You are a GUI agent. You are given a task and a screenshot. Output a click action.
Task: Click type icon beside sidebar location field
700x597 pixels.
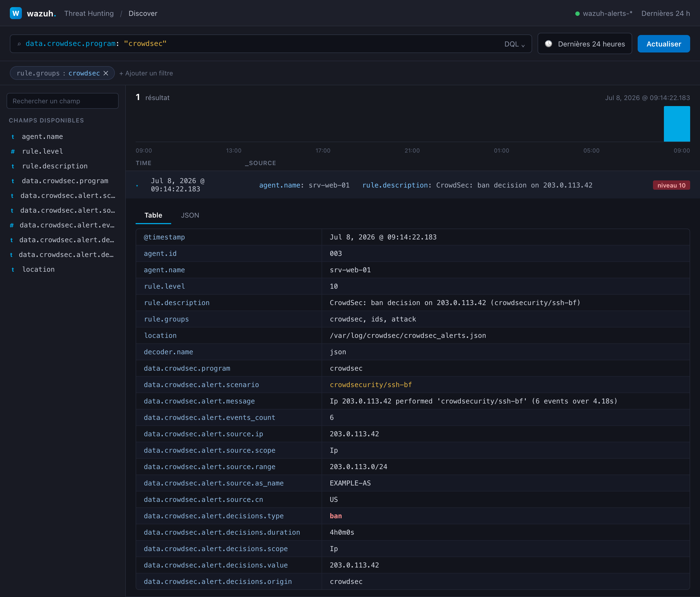13,270
